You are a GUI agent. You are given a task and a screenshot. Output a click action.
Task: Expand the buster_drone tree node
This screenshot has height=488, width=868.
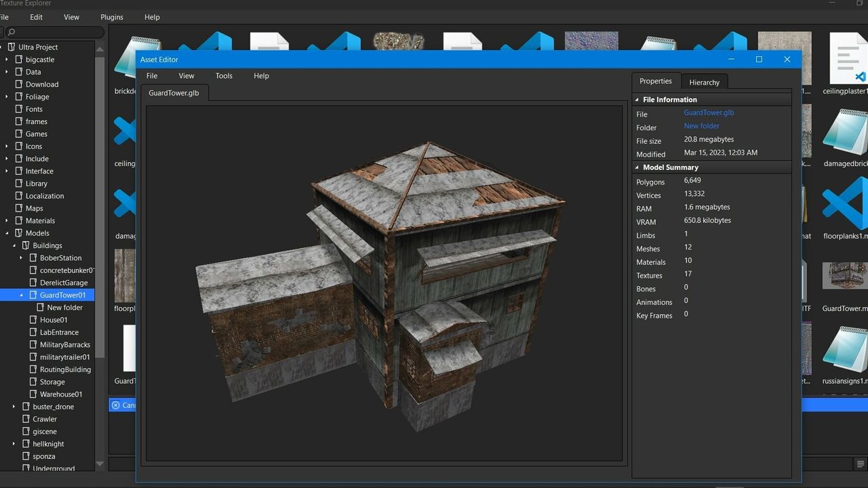[x=14, y=407]
